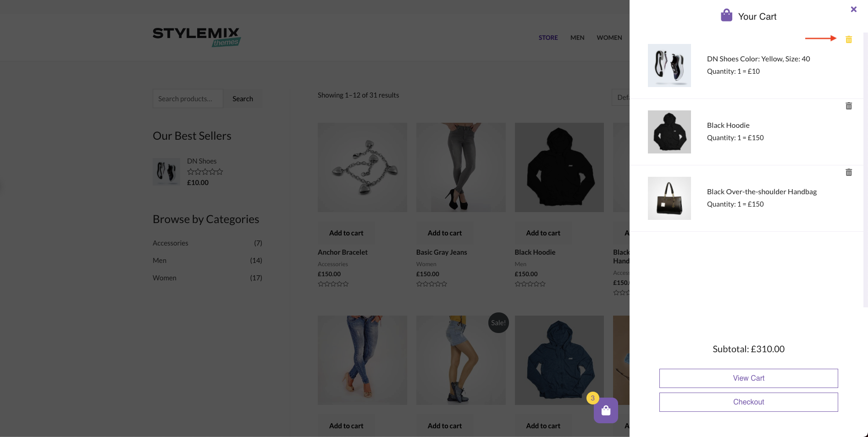This screenshot has height=437, width=868.
Task: Open the Black Hoodie thumbnail in the cart
Action: (669, 132)
